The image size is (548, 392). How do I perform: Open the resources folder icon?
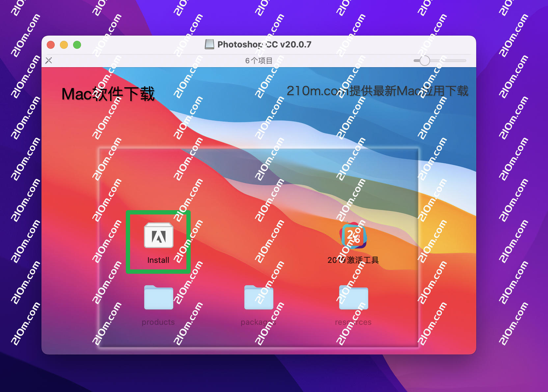[353, 297]
